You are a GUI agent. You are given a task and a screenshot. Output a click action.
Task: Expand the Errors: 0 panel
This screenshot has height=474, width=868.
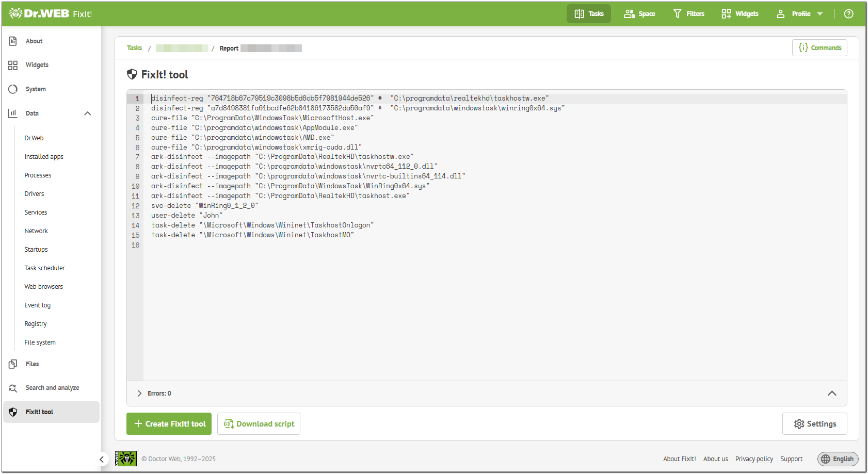coord(139,393)
